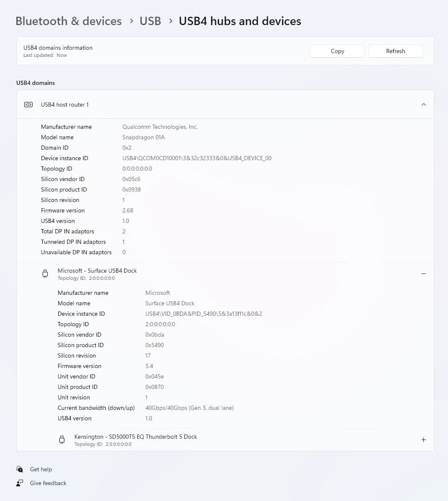
Task: Click the Surface USB4 Dock firmware version value
Action: coord(149,366)
